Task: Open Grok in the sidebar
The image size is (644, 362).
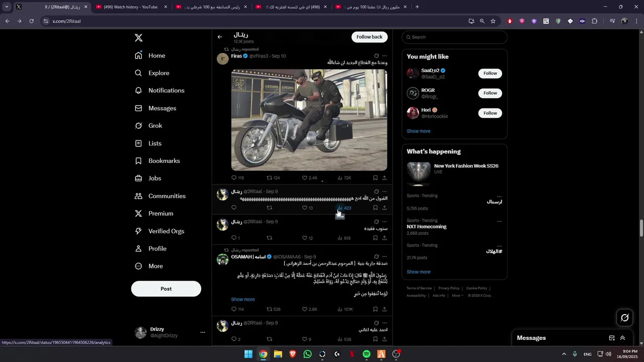Action: (148, 126)
